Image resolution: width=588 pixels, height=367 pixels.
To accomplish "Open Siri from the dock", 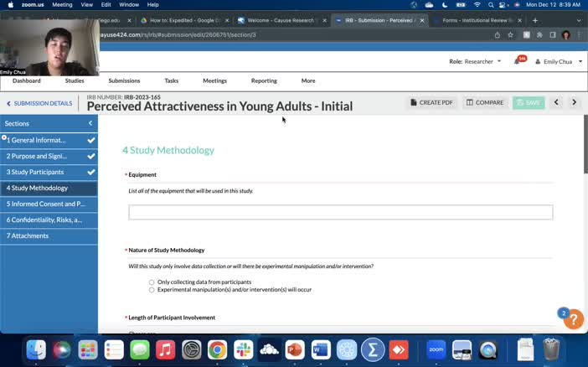I will [x=62, y=349].
